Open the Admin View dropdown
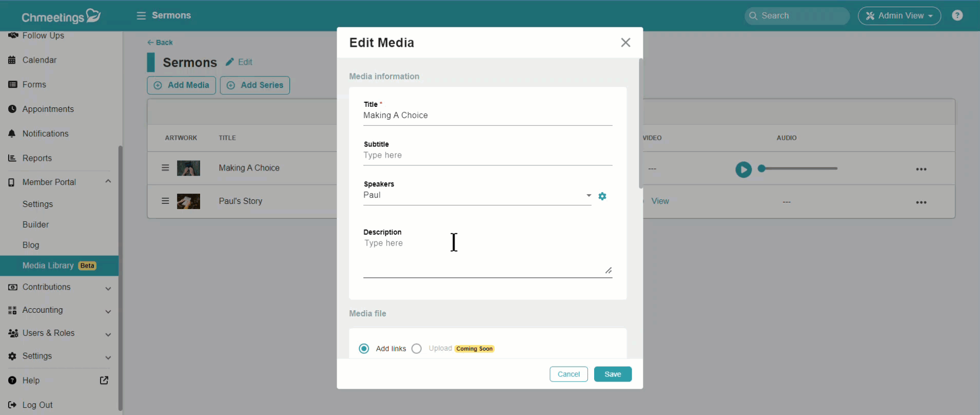Screen dimensions: 980x415 [899, 16]
